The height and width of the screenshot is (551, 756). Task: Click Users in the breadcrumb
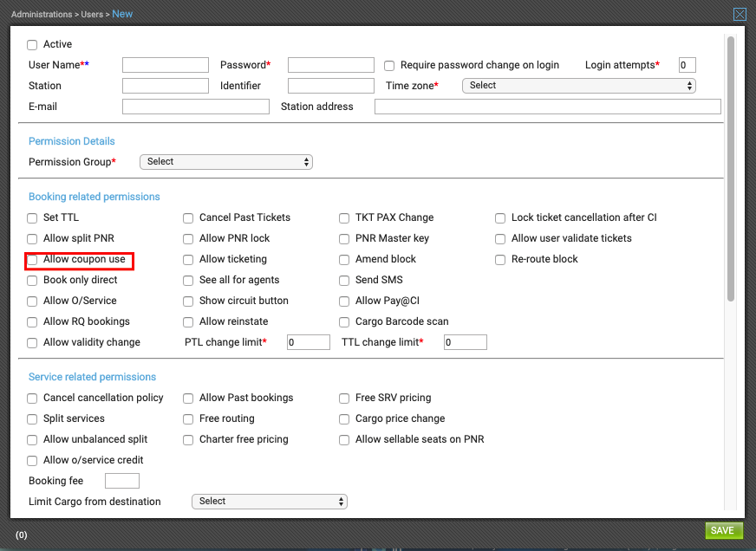coord(92,15)
